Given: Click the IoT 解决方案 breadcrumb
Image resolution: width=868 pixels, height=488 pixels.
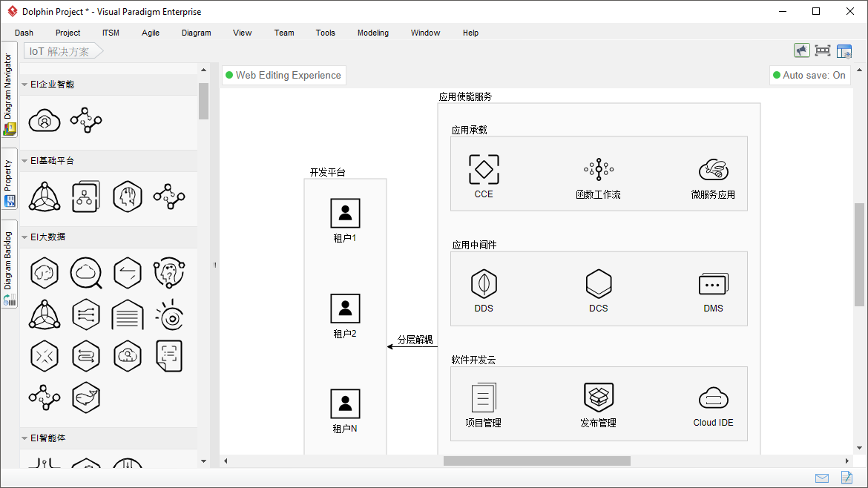Looking at the screenshot, I should click(62, 51).
